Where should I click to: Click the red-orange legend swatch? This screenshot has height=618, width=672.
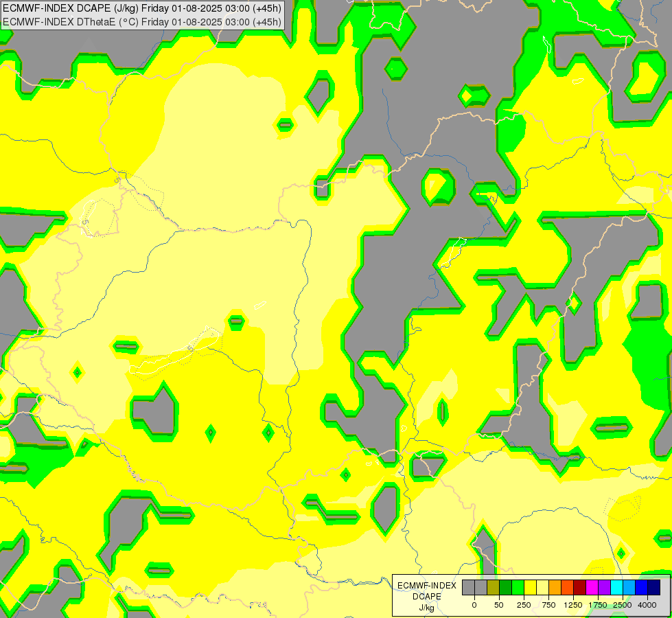click(x=568, y=587)
